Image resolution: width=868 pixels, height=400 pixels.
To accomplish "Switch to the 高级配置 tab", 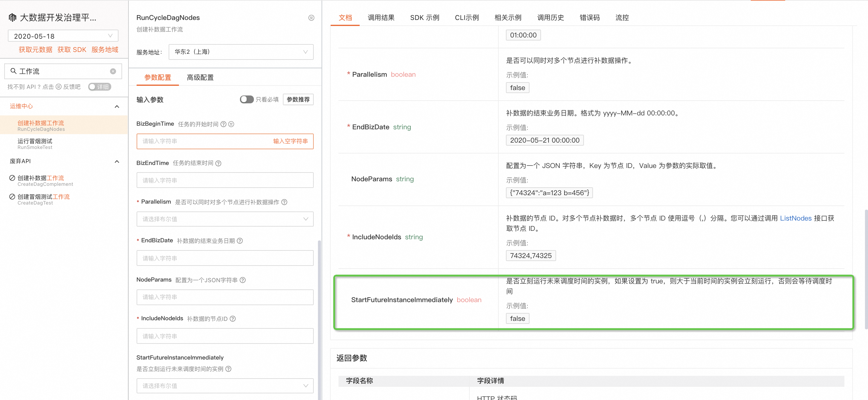I will click(200, 77).
